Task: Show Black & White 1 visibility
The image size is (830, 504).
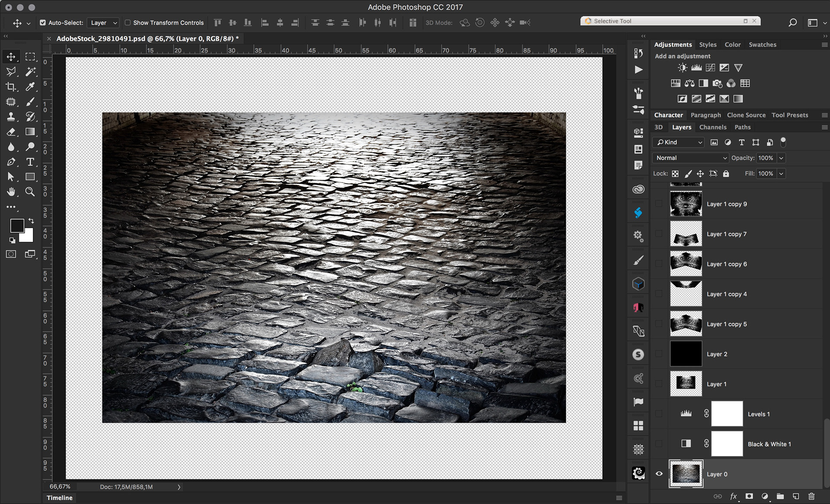Action: tap(659, 443)
